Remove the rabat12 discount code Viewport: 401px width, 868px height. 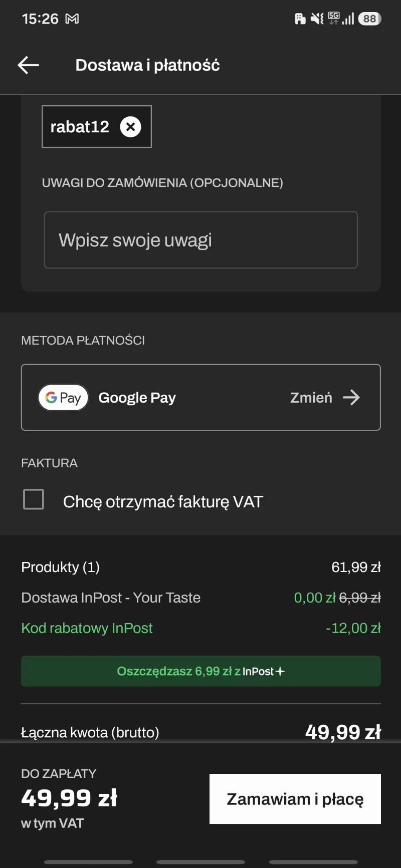130,127
